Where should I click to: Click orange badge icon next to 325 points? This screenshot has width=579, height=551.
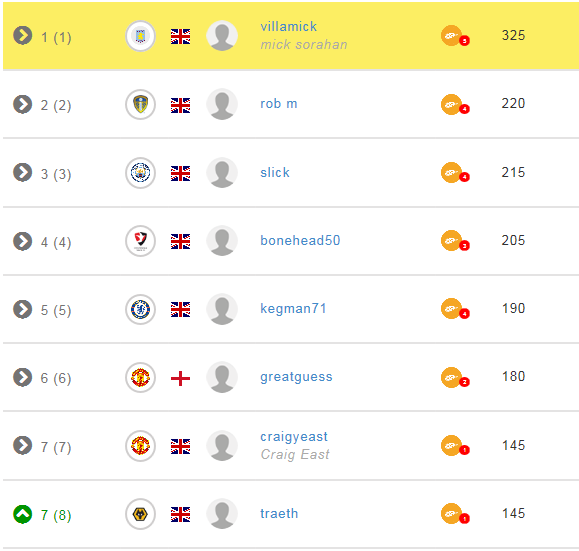pos(455,36)
